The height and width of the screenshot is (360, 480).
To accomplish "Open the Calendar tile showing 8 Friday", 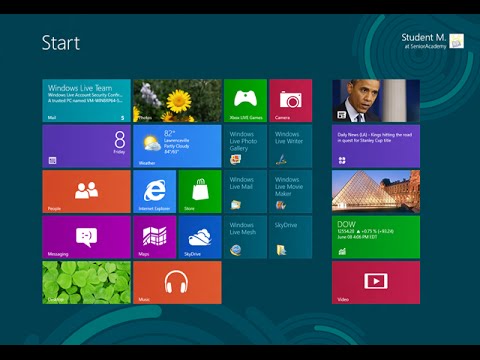I will click(86, 146).
